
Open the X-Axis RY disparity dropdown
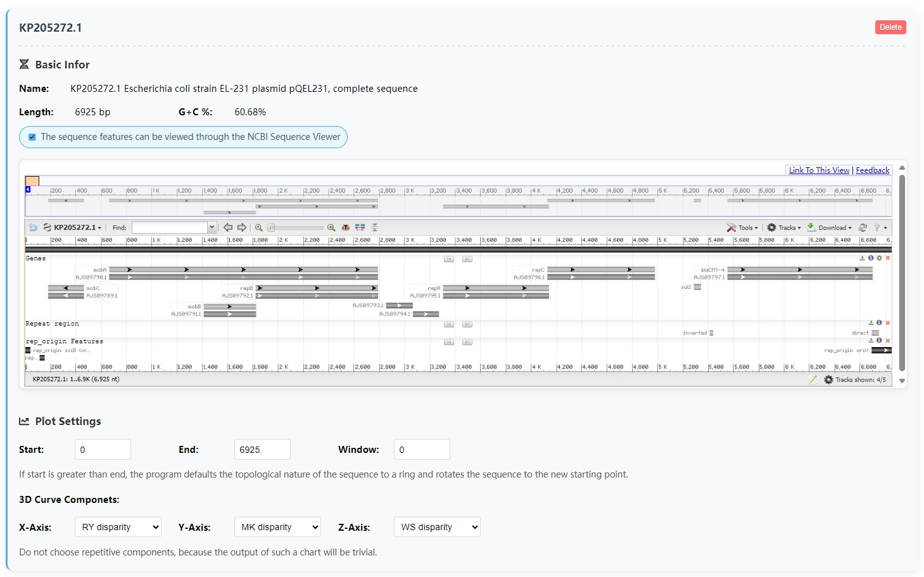point(118,527)
